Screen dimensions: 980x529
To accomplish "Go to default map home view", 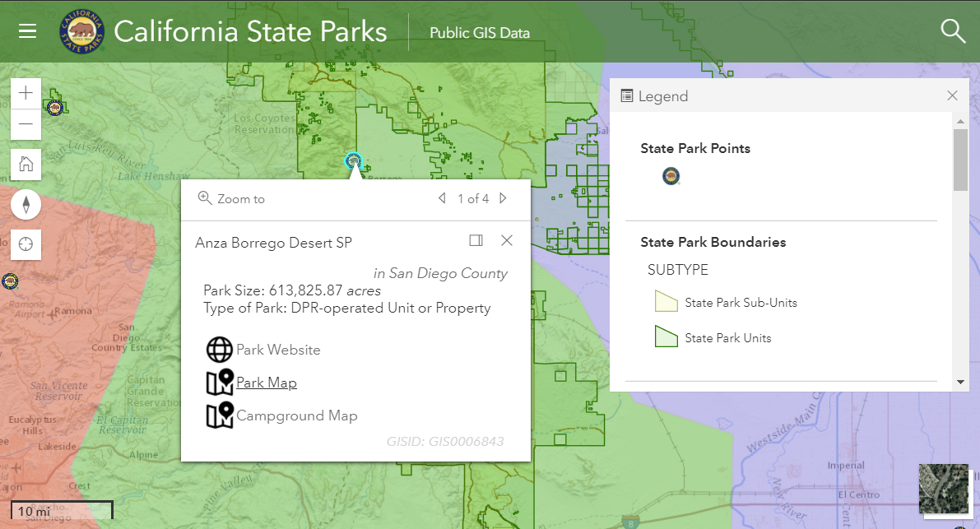I will tap(26, 164).
